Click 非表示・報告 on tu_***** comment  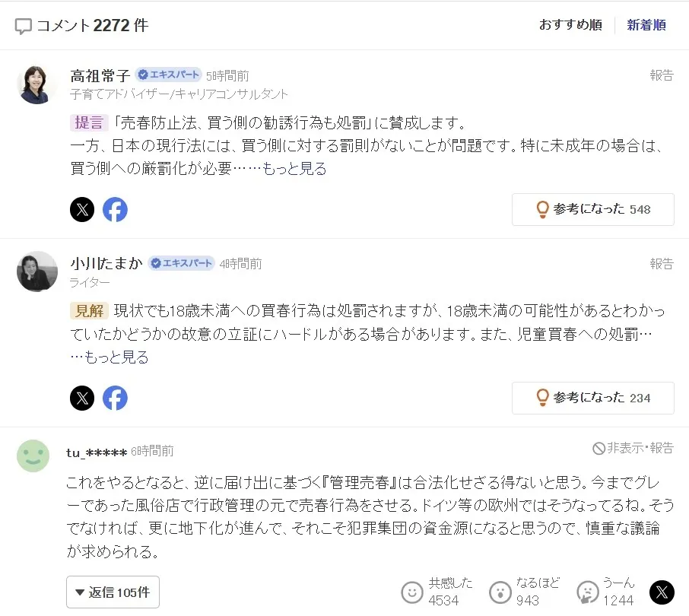click(x=633, y=449)
